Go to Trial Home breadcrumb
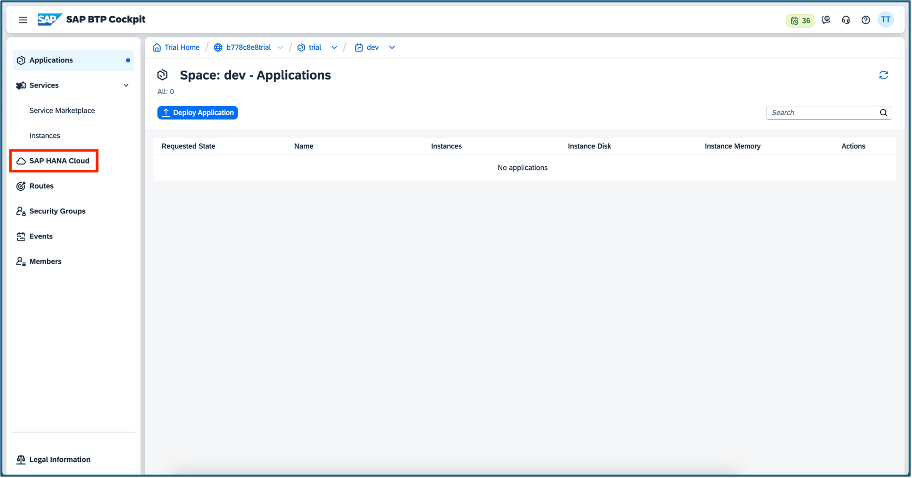Viewport: 912px width, 478px height. pos(182,48)
